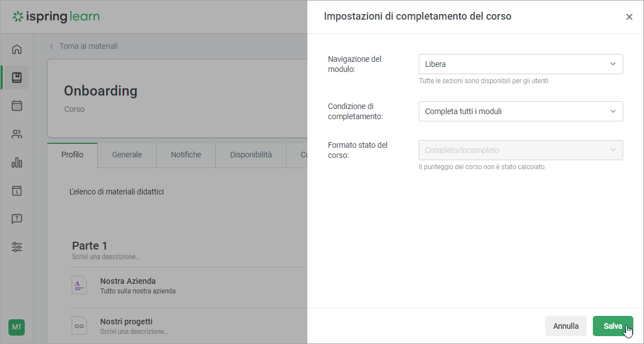Open the Disponibilità tab
Image resolution: width=644 pixels, height=344 pixels.
tap(251, 155)
